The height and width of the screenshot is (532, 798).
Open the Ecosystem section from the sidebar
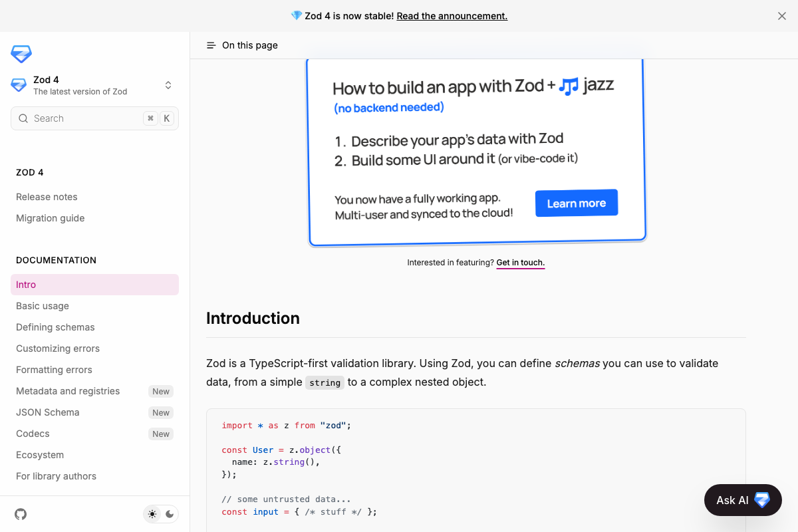coord(40,454)
